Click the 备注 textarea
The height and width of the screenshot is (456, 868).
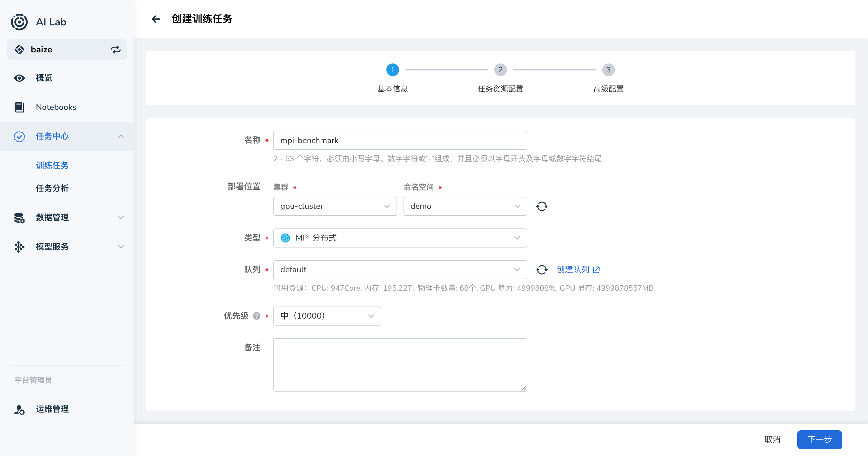[x=400, y=365]
